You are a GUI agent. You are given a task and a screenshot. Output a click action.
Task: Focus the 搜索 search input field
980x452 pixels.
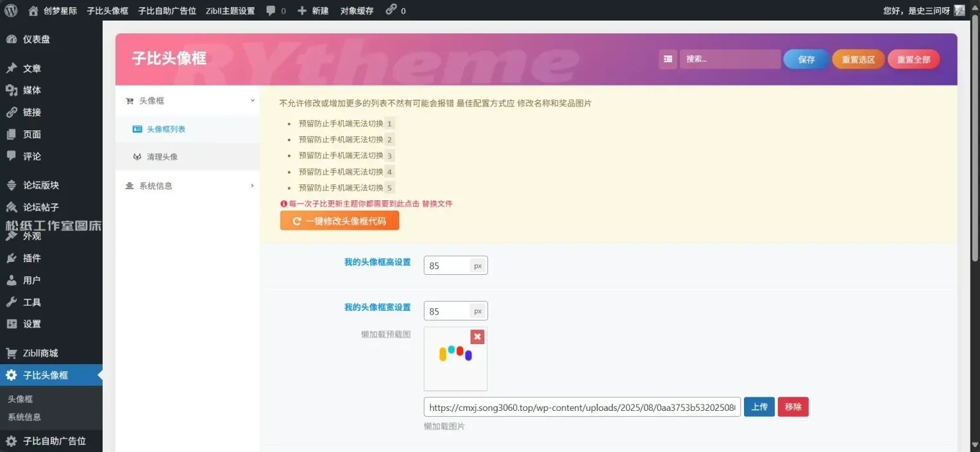pyautogui.click(x=730, y=59)
